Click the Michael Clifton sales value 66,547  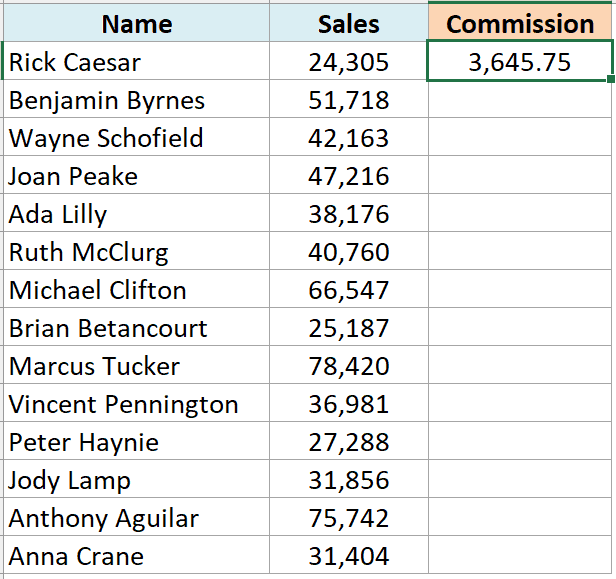pyautogui.click(x=349, y=289)
